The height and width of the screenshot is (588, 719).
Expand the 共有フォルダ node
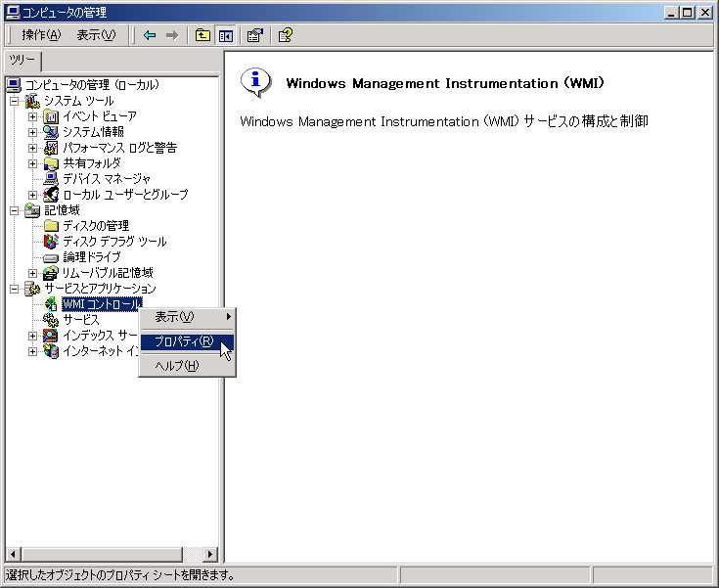pyautogui.click(x=32, y=163)
